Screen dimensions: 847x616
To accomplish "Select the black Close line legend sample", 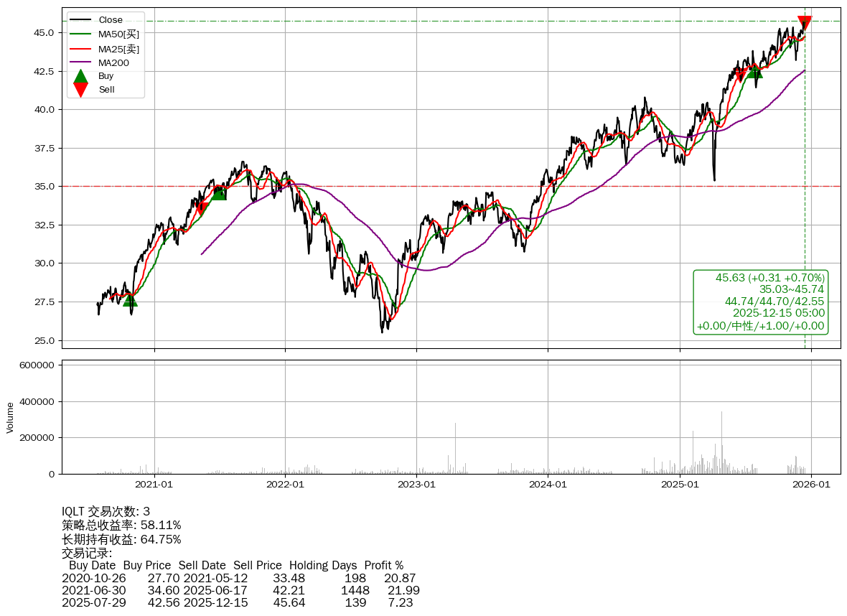I will (81, 20).
